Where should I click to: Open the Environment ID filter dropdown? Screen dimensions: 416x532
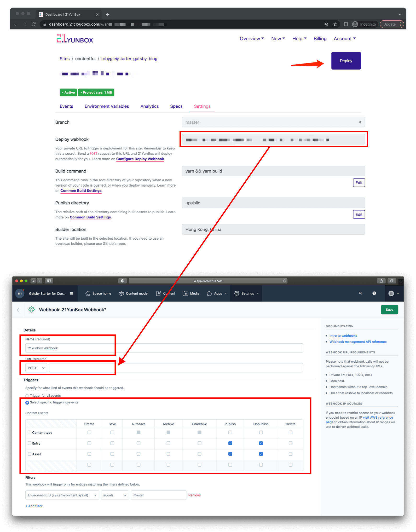coord(62,495)
